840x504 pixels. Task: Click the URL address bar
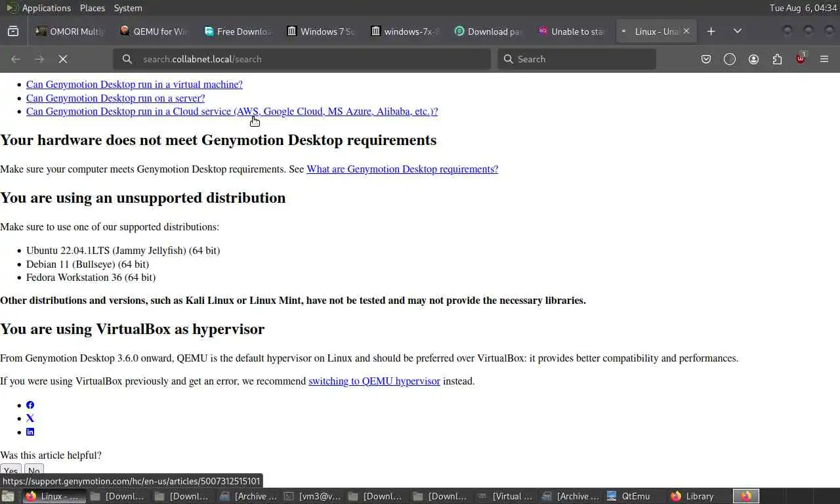coord(302,59)
